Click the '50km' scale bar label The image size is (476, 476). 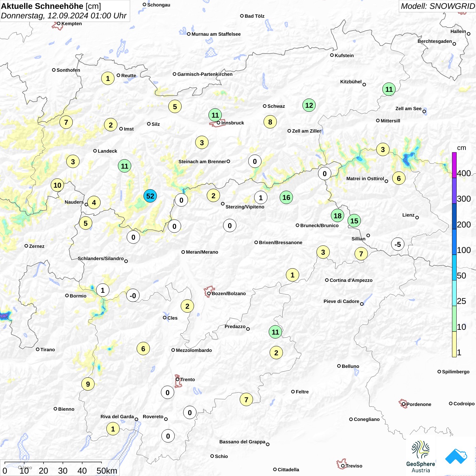tap(107, 471)
